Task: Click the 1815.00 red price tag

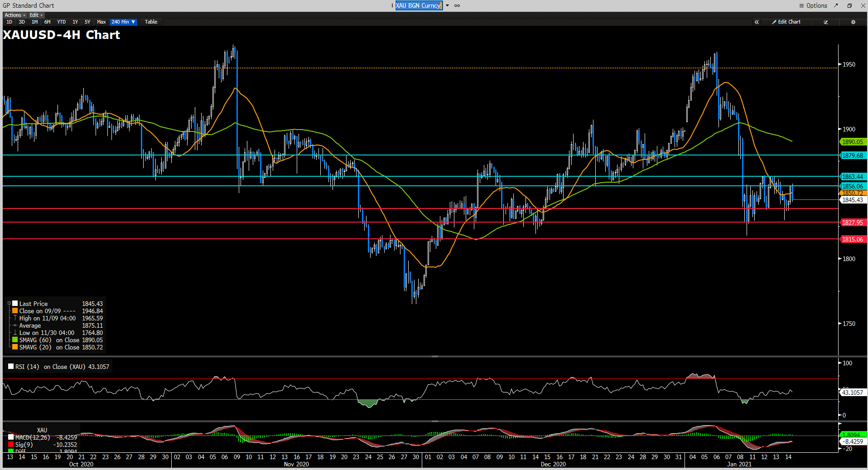Action: (854, 239)
